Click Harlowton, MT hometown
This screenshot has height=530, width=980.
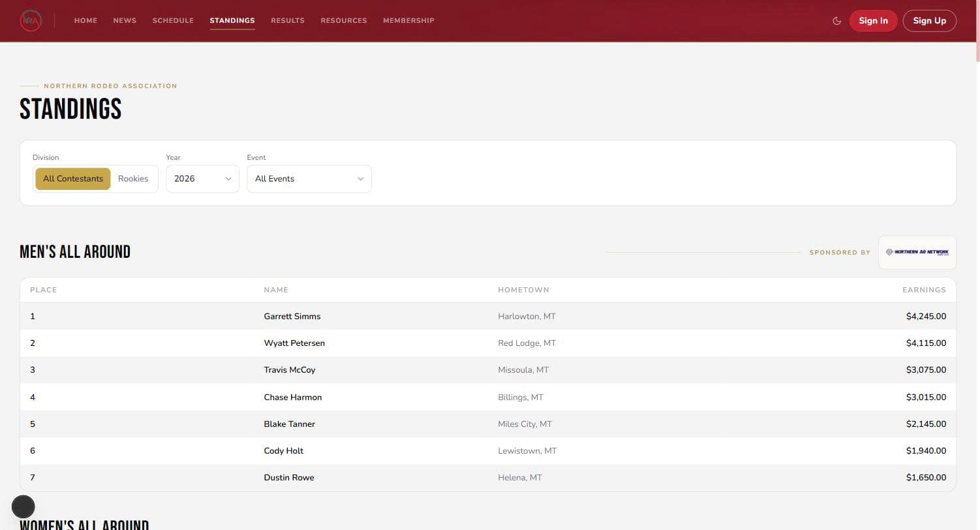click(527, 317)
